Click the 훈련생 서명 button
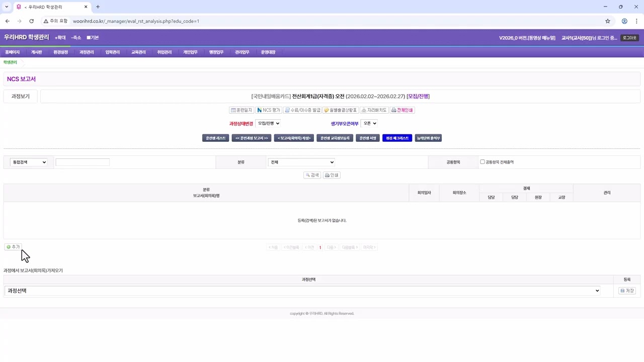 tap(368, 138)
